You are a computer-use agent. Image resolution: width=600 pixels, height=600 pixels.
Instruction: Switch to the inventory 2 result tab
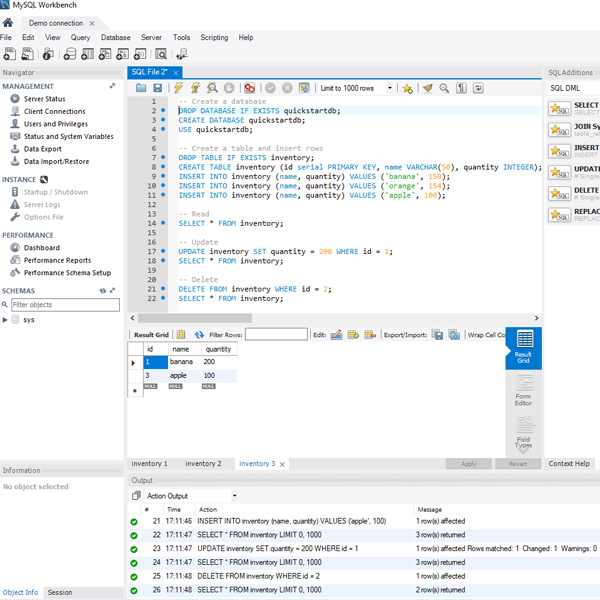[x=203, y=464]
